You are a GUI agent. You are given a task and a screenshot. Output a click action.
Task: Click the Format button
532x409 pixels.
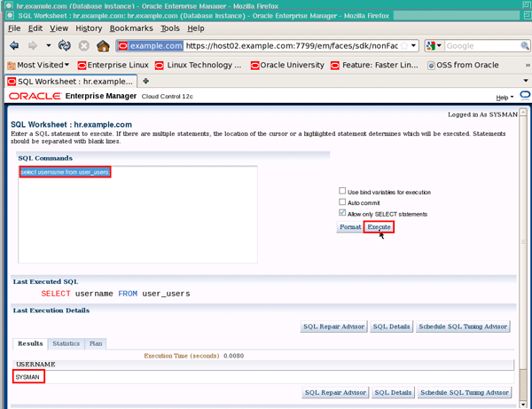pyautogui.click(x=350, y=227)
